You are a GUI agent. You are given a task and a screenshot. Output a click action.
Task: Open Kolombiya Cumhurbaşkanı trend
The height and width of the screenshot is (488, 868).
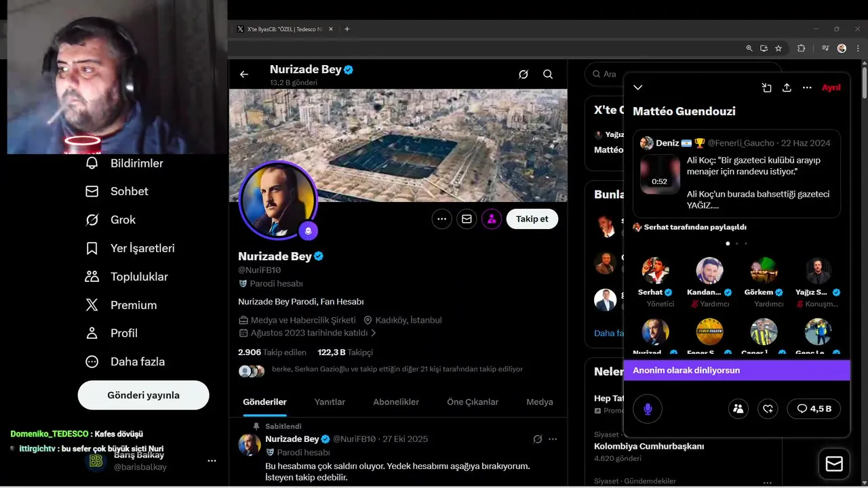click(x=649, y=446)
